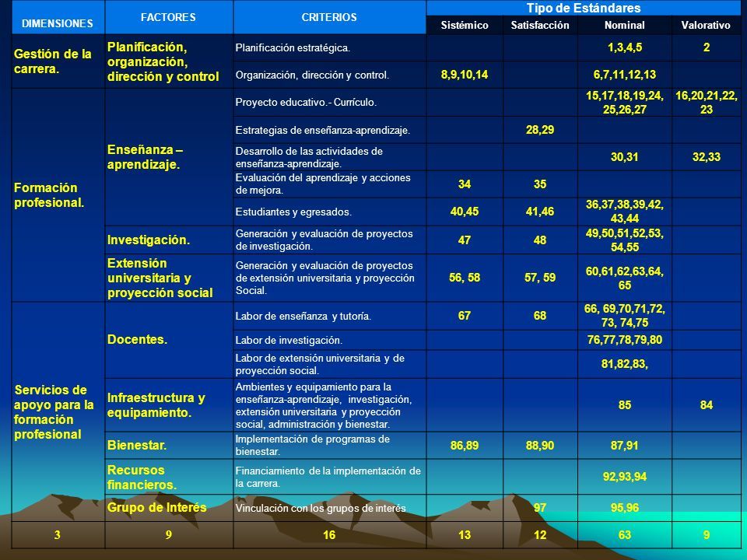Select sistémico value 86,89
The image size is (747, 560).
(x=465, y=446)
